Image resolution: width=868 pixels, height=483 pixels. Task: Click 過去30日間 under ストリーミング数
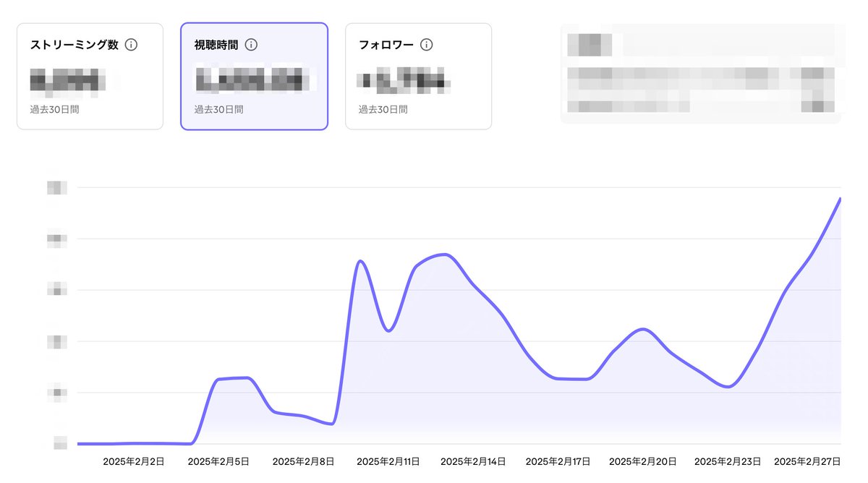point(54,110)
